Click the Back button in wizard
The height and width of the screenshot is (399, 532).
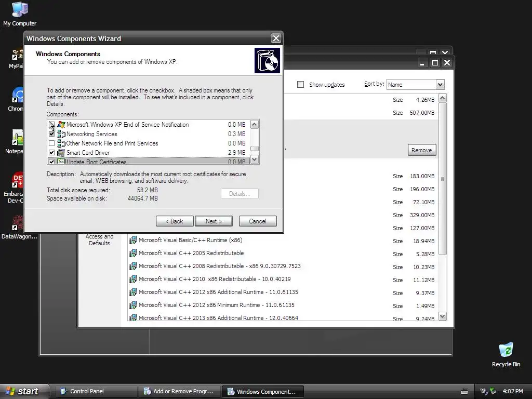175,221
